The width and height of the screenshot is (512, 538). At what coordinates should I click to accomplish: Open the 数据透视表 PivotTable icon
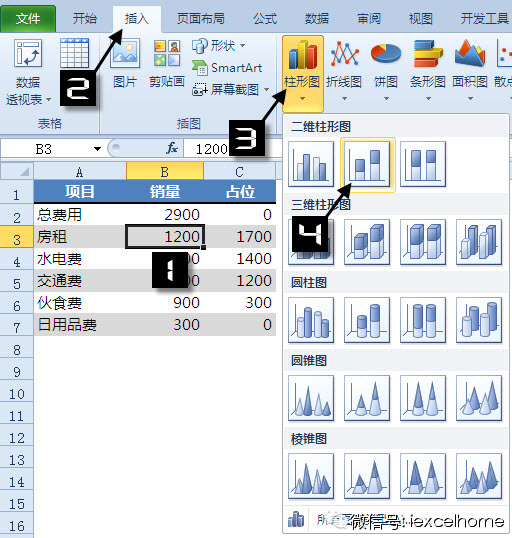(x=28, y=54)
